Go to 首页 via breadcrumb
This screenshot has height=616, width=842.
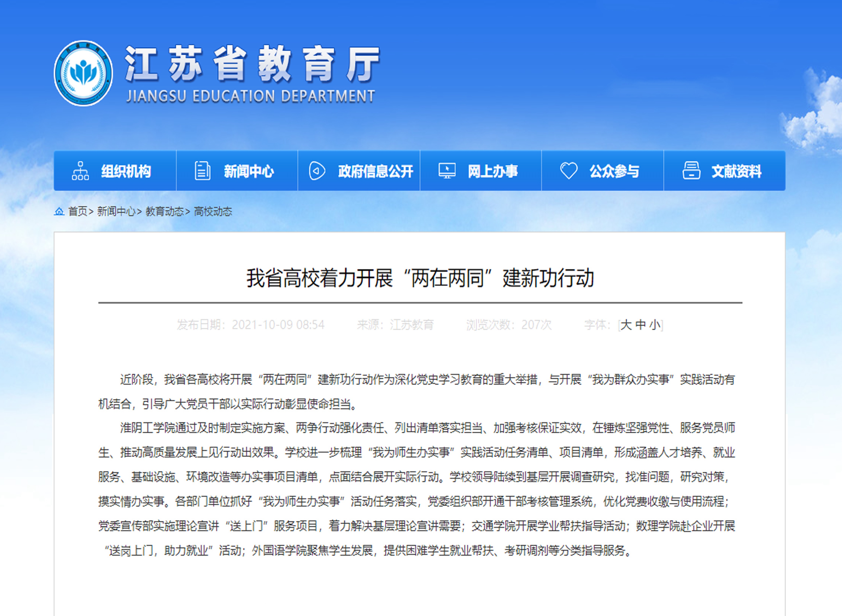[x=78, y=211]
